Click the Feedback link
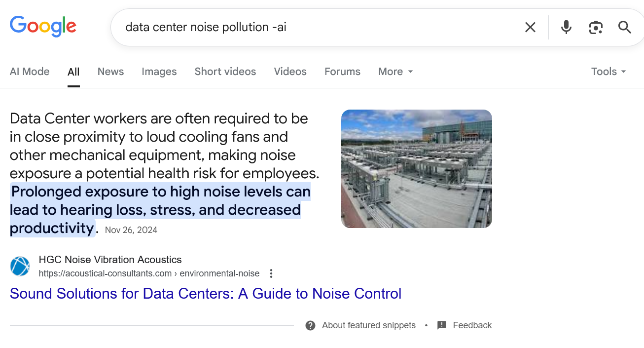 (x=472, y=325)
